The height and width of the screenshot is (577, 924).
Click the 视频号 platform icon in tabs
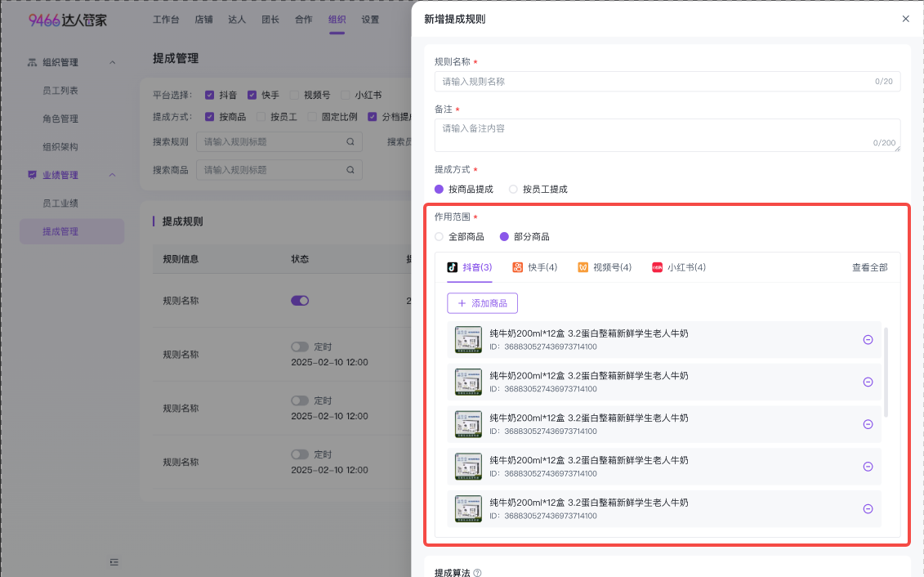(x=583, y=267)
